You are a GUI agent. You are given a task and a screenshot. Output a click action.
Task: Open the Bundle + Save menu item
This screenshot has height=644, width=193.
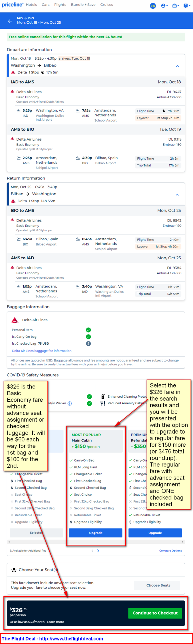coord(83,5)
